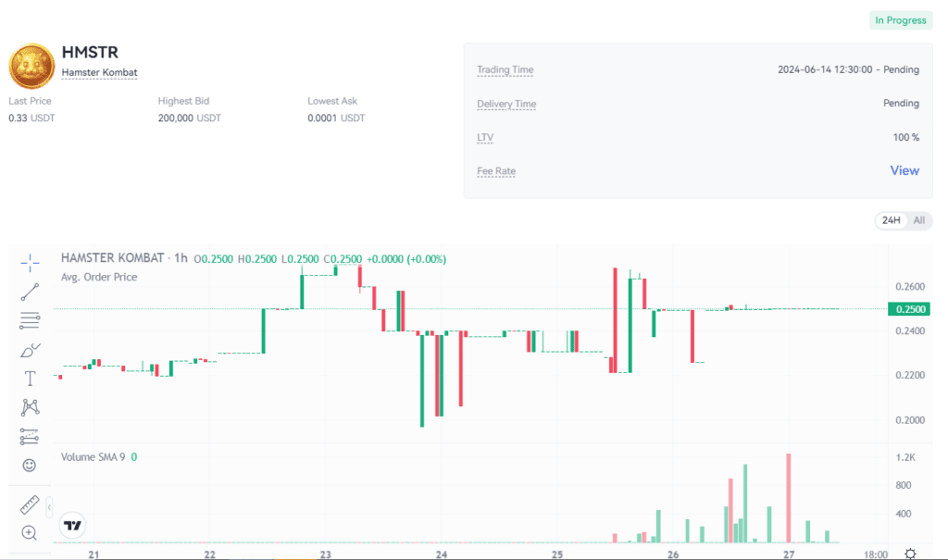This screenshot has height=560, width=948.
Task: Select the crosshair cursor tool
Action: (x=29, y=262)
